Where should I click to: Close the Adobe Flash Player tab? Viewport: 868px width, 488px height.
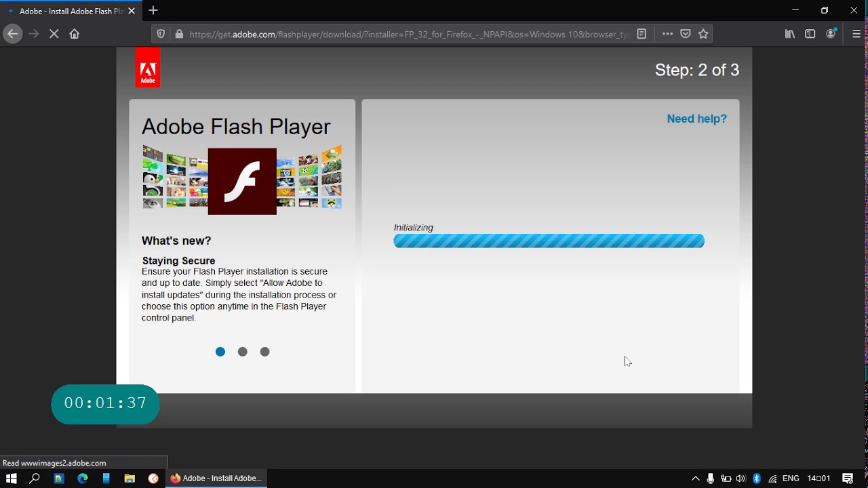[132, 11]
